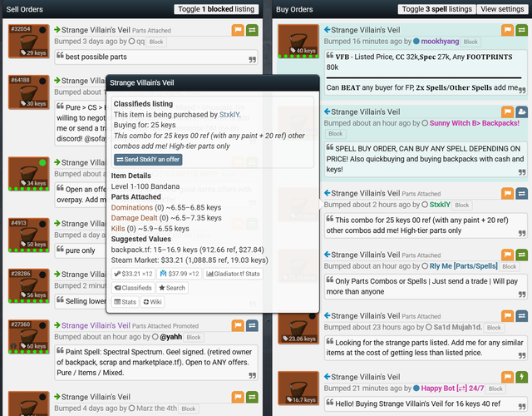The height and width of the screenshot is (416, 532).
Task: Open the #4913 item priced 50 keys
Action: coord(29,235)
